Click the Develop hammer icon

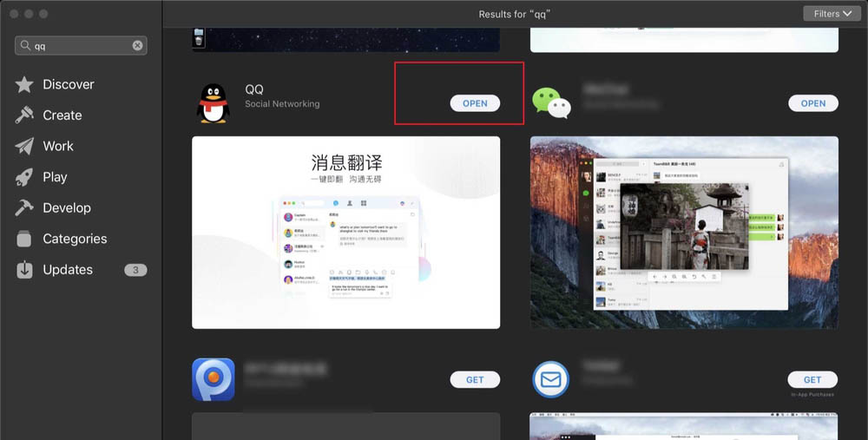point(24,207)
